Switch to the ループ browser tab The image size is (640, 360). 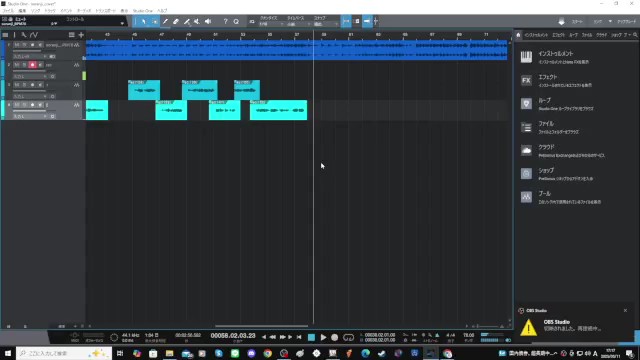pyautogui.click(x=573, y=35)
